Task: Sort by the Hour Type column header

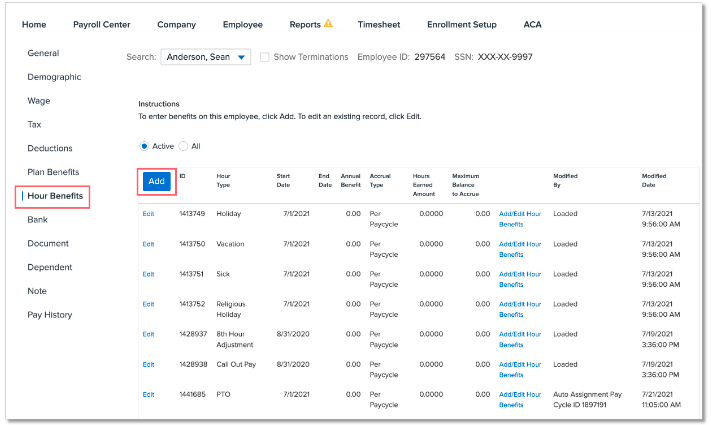Action: (223, 181)
